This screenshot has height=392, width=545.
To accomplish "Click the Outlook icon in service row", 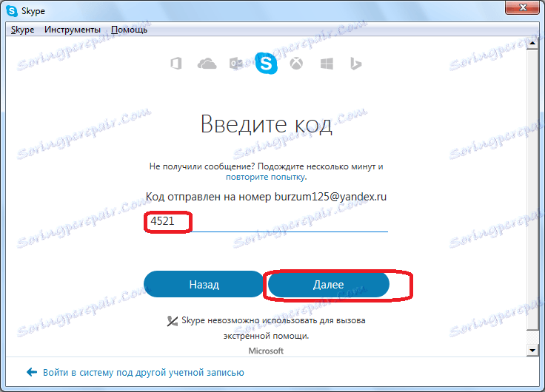I will (236, 64).
